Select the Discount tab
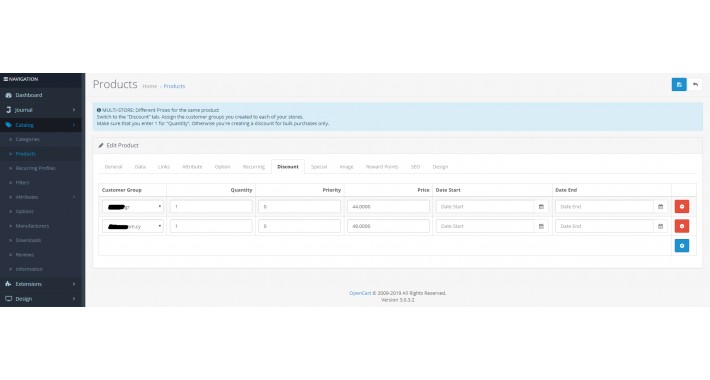 click(288, 167)
